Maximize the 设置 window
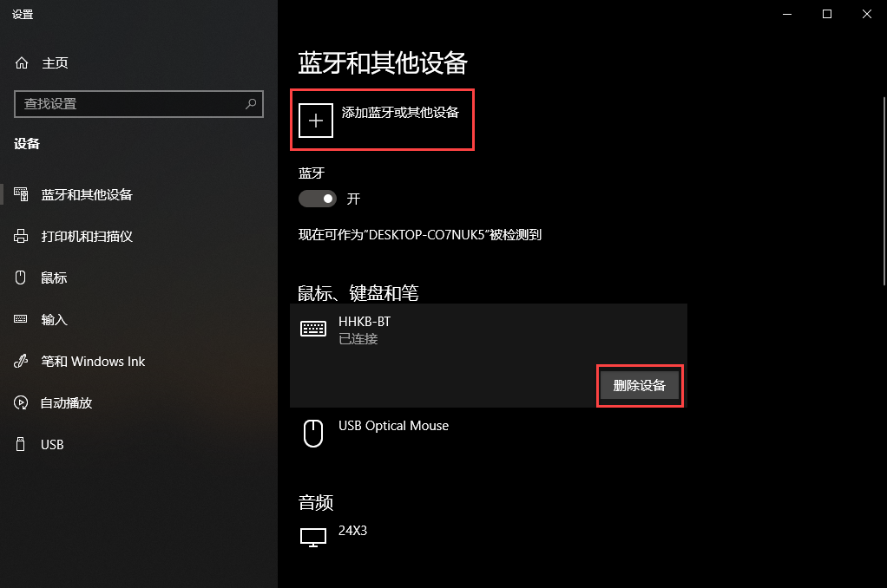This screenshot has height=588, width=887. pyautogui.click(x=827, y=14)
